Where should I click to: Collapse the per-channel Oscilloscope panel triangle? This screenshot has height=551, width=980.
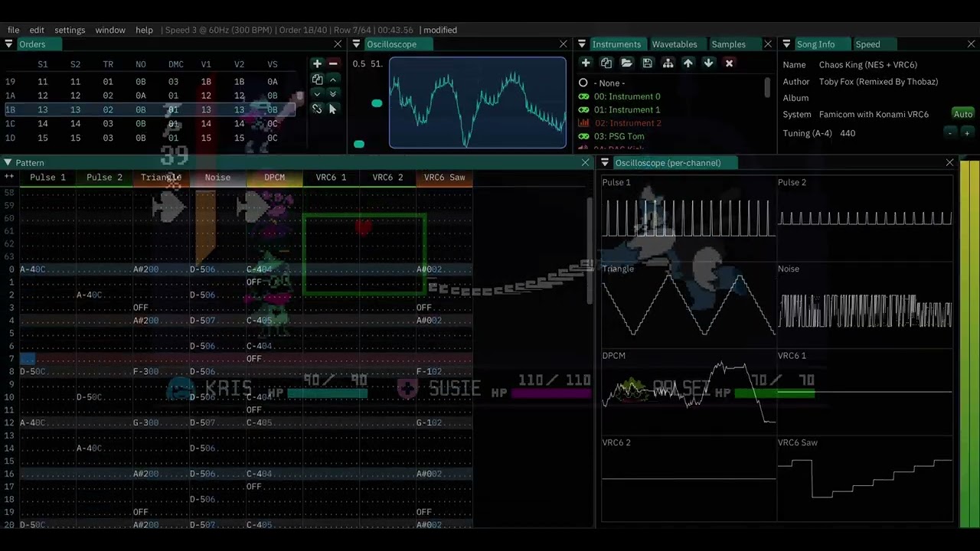(x=606, y=163)
